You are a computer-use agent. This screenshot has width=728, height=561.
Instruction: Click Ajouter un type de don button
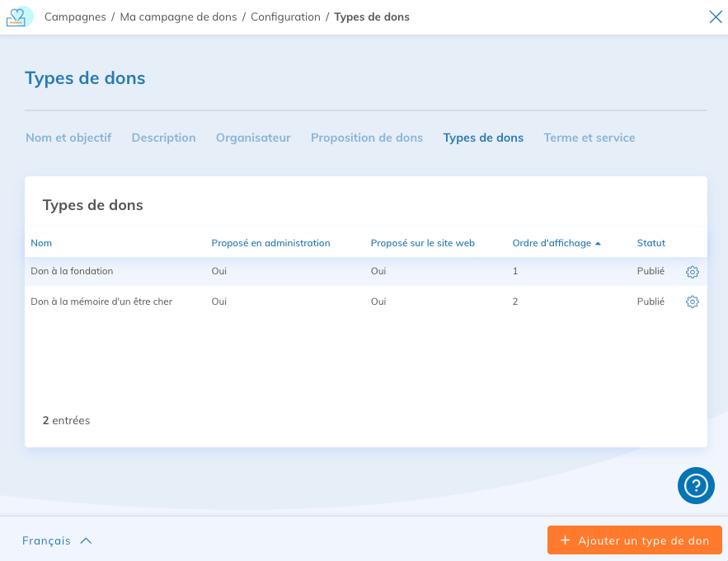click(634, 541)
